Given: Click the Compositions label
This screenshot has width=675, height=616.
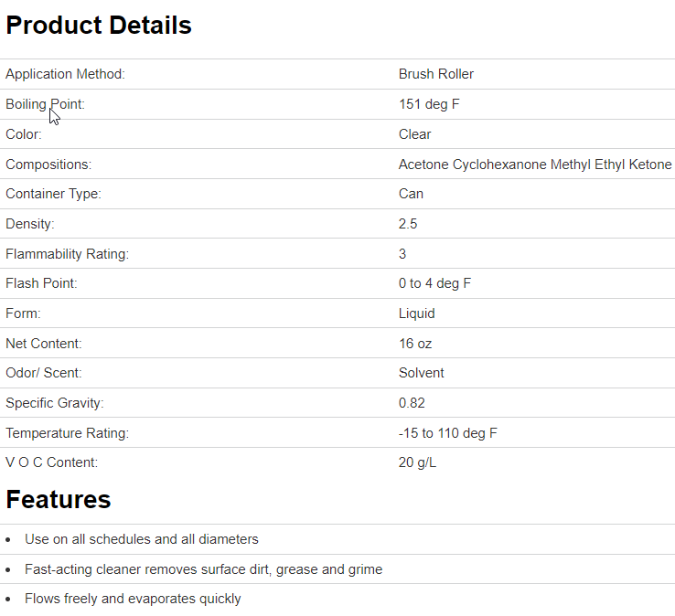Looking at the screenshot, I should [x=48, y=165].
